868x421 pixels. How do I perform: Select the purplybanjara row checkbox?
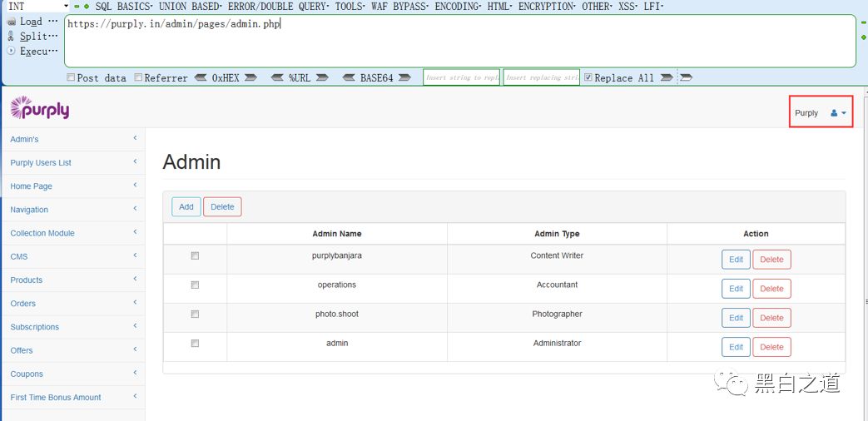point(195,256)
